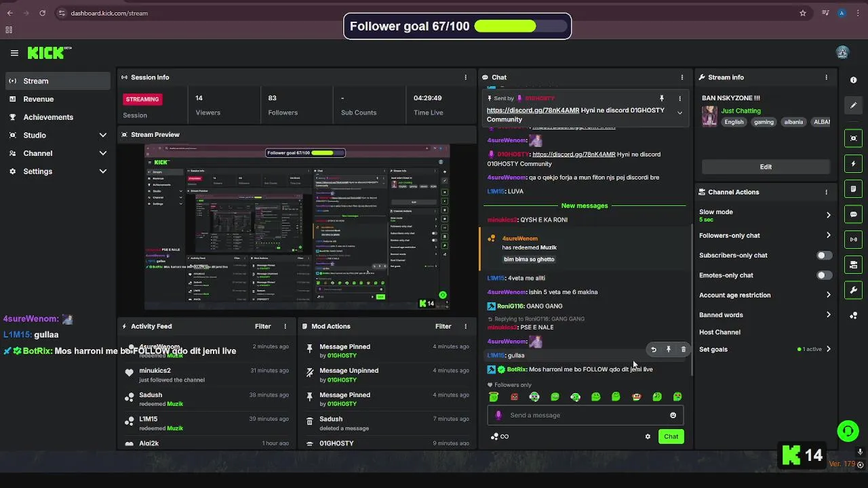The height and width of the screenshot is (488, 868).
Task: Click the English stream tag
Action: point(734,122)
